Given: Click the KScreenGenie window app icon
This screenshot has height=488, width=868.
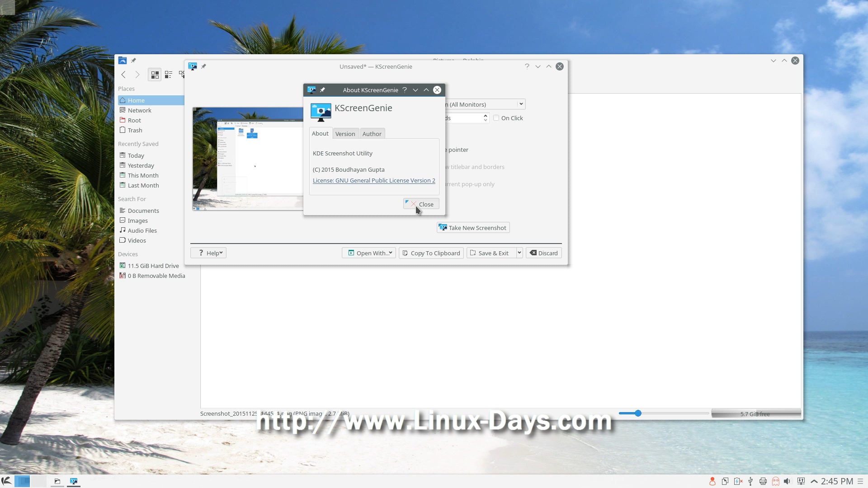Looking at the screenshot, I should [193, 66].
